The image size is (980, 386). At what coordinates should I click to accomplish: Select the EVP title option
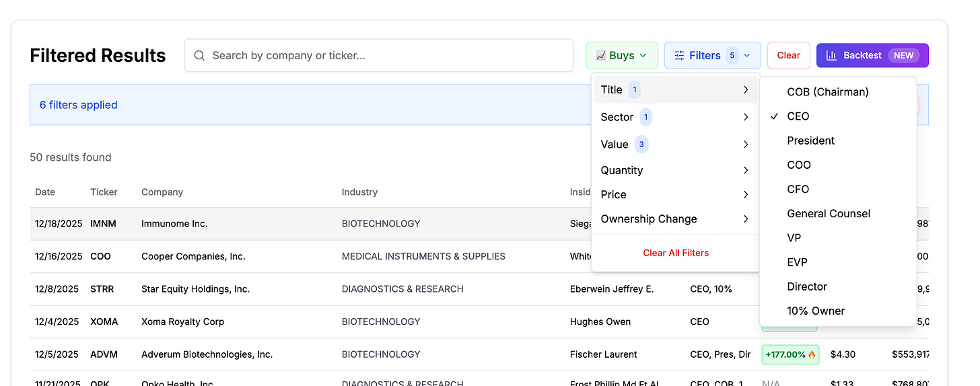tap(838, 262)
